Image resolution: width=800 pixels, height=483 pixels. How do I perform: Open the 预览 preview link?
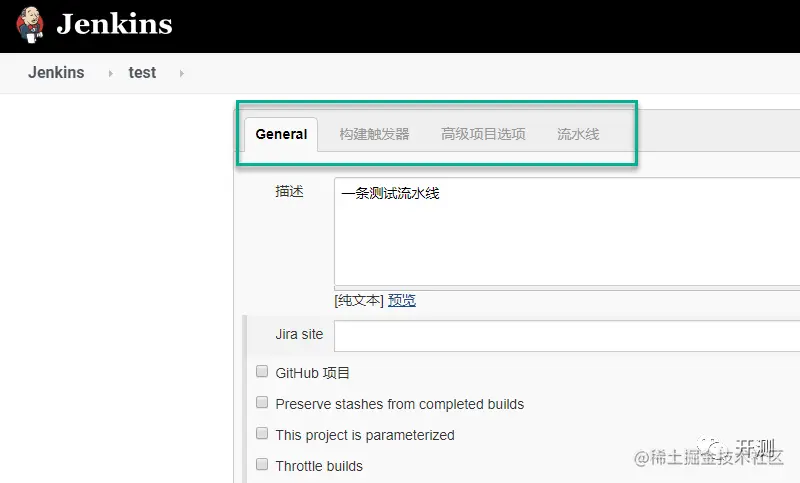402,300
